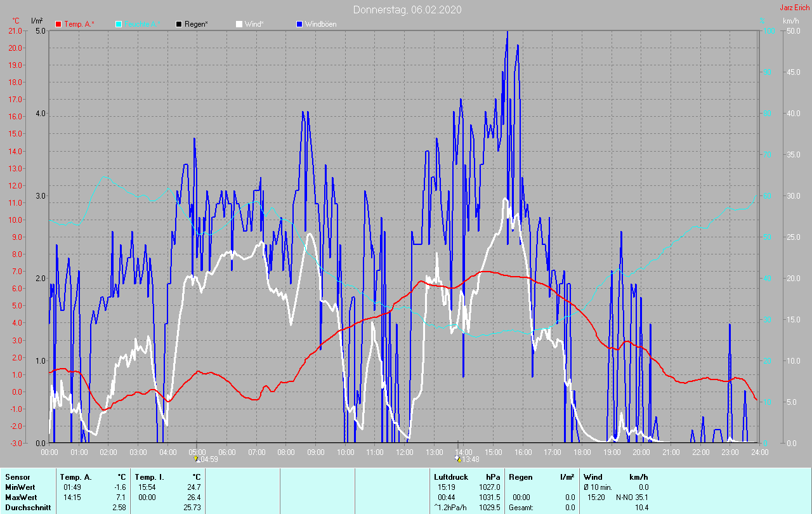Screen dimensions: 812x514
Task: Click the Durchschnitt row label
Action: pyautogui.click(x=25, y=508)
